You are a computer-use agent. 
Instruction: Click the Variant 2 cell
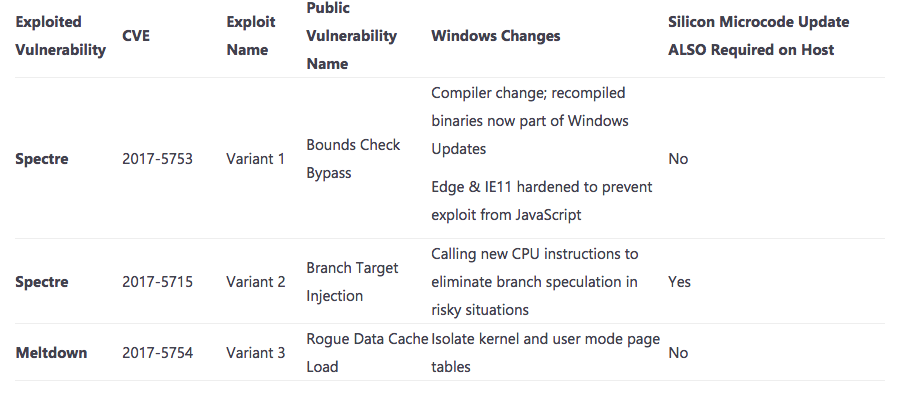256,282
